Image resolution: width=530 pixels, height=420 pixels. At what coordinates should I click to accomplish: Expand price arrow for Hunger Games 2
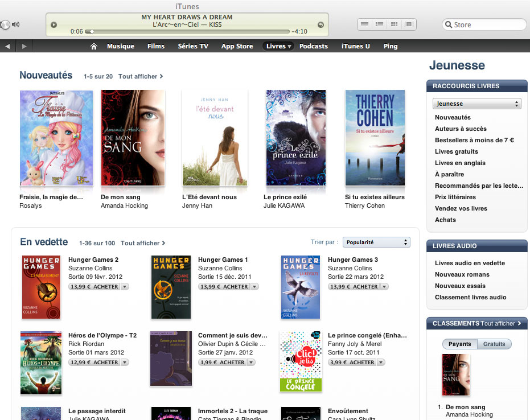(x=125, y=287)
